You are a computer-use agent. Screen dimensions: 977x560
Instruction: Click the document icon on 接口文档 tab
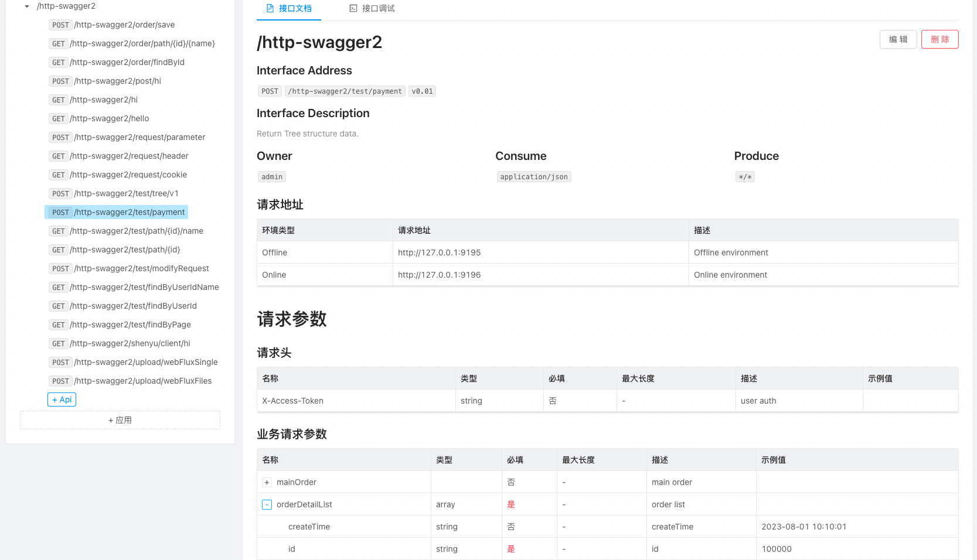[x=270, y=8]
